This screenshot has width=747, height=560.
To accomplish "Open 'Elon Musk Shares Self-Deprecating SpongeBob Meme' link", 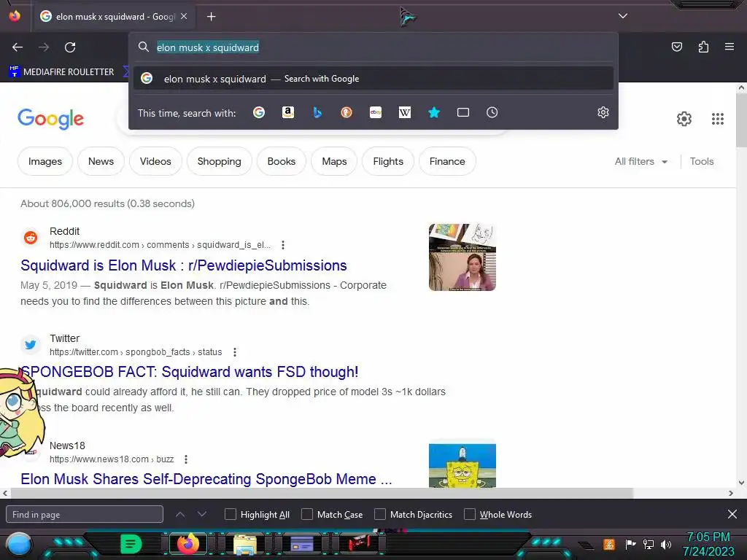I will click(206, 478).
